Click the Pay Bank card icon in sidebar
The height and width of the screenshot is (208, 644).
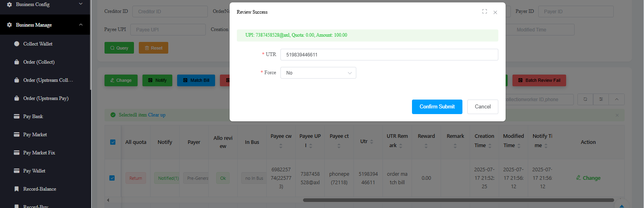(x=17, y=116)
